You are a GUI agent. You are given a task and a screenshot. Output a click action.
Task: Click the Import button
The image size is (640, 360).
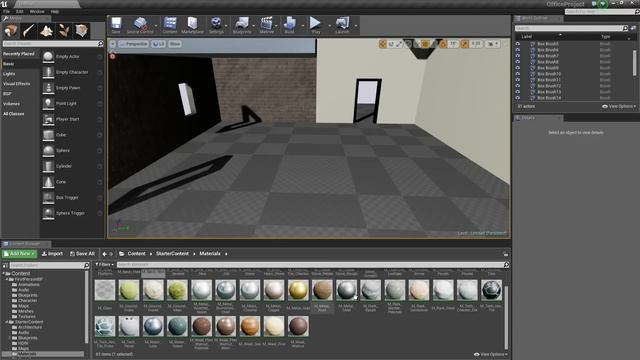(x=52, y=254)
